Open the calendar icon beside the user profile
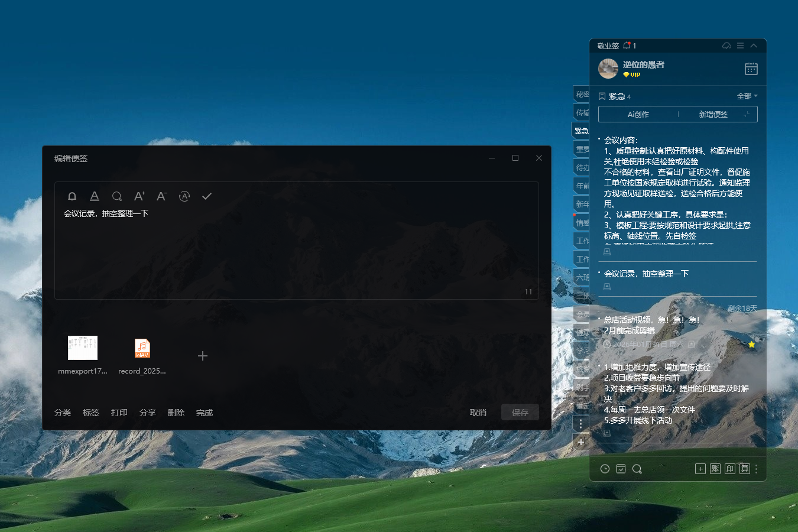The image size is (798, 532). click(x=751, y=69)
